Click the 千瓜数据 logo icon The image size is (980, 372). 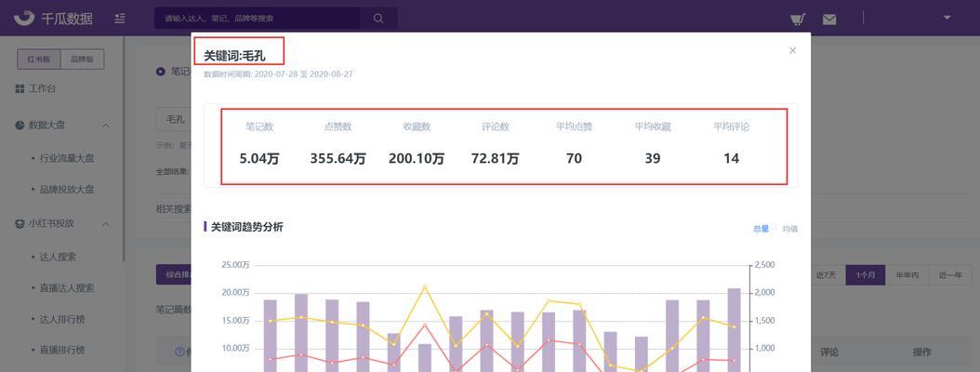24,18
